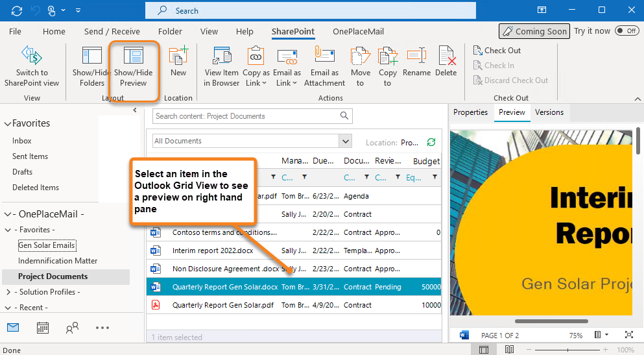Open the Home ribbon tab
This screenshot has width=644, height=355.
tap(54, 31)
